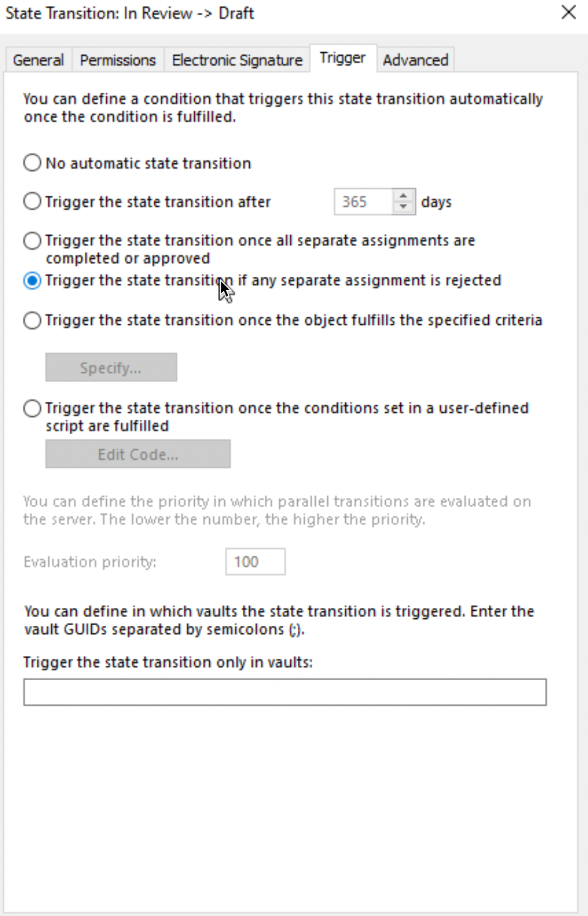The width and height of the screenshot is (588, 916).
Task: Open the Advanced tab
Action: tap(415, 60)
